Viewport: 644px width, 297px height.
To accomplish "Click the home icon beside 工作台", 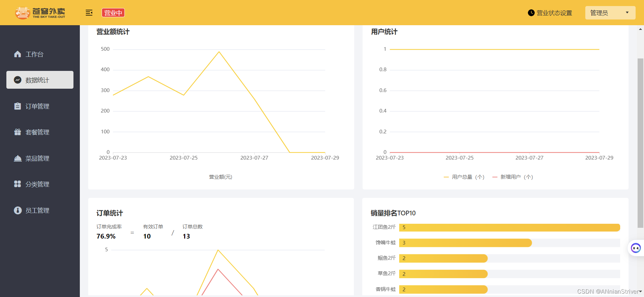I will (x=18, y=54).
